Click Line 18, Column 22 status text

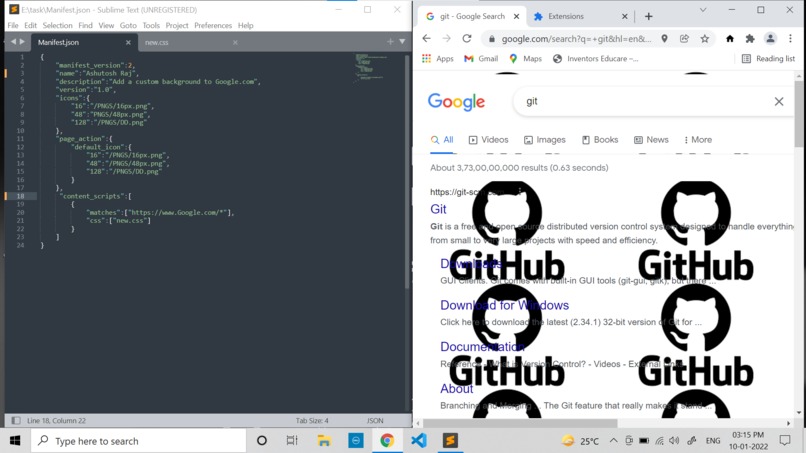57,421
